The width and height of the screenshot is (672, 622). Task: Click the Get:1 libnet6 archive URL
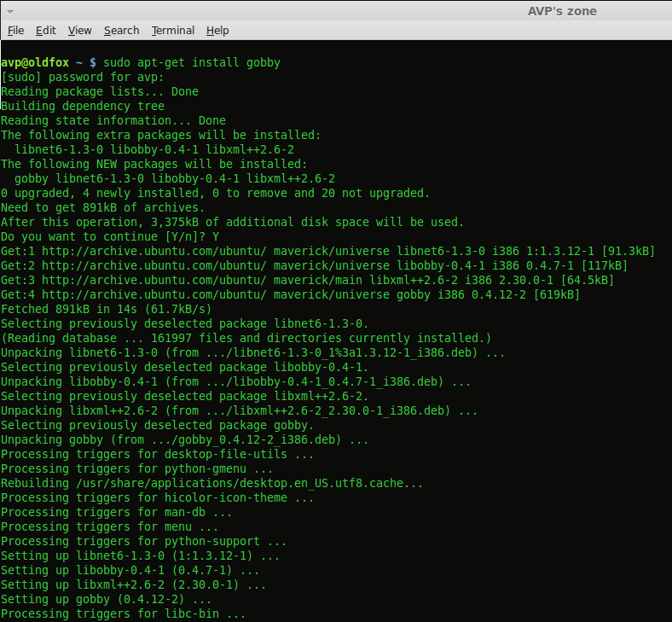(154, 251)
